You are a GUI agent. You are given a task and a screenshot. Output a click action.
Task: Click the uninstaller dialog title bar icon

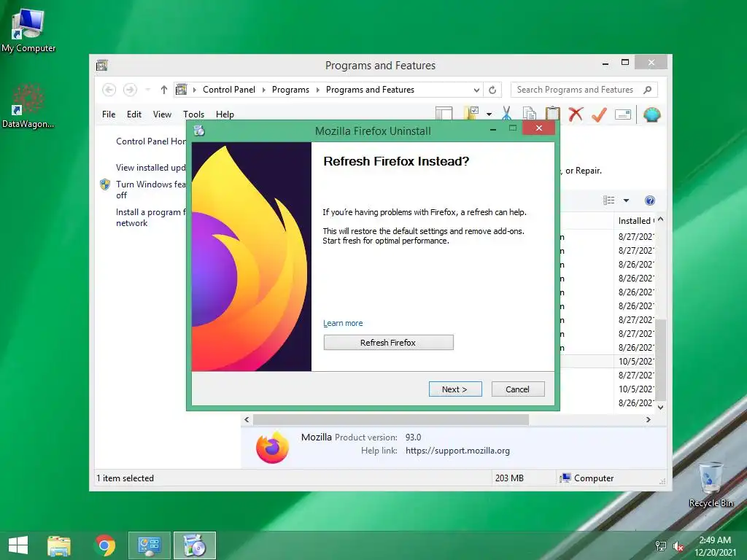point(199,131)
